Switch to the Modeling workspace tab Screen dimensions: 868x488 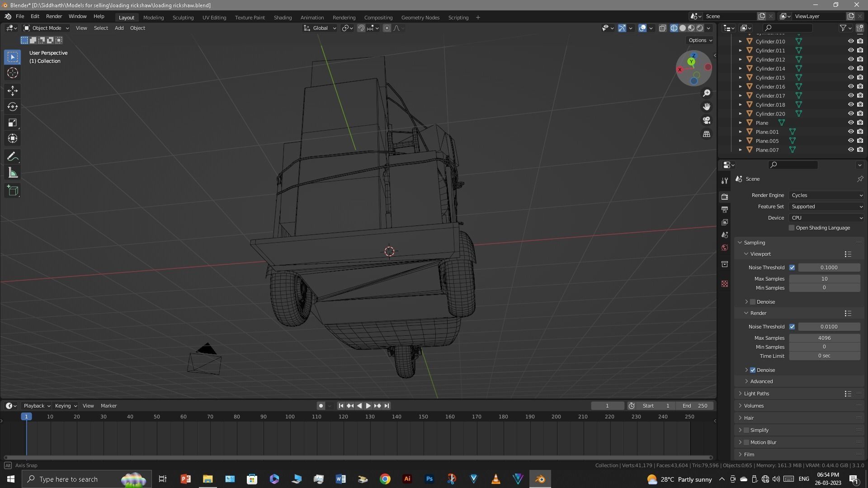[x=153, y=18]
